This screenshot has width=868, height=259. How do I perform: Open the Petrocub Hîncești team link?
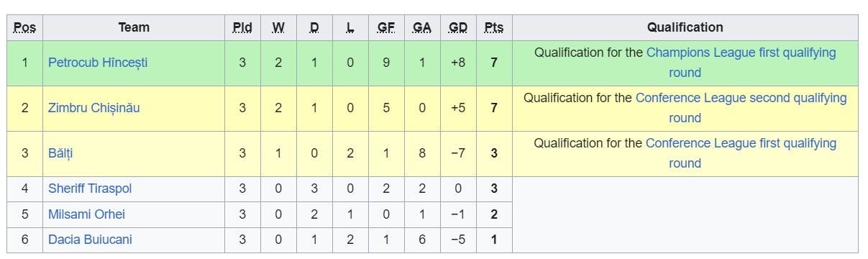98,63
